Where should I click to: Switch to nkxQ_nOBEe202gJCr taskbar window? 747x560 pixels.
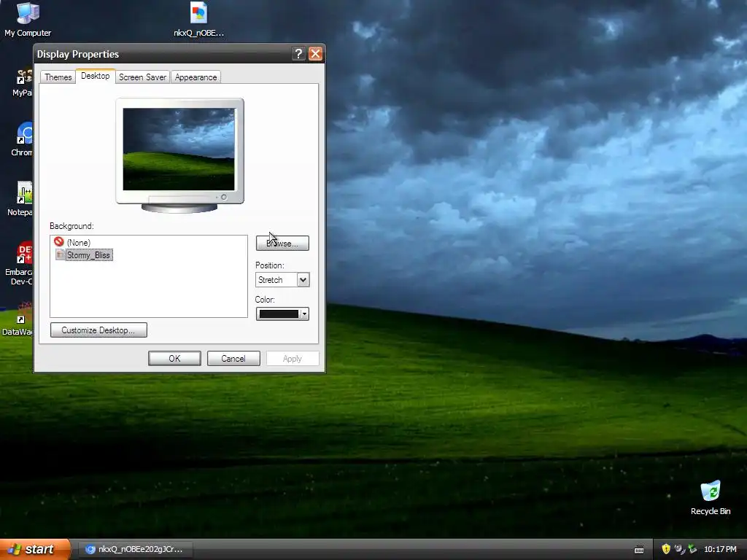(135, 549)
